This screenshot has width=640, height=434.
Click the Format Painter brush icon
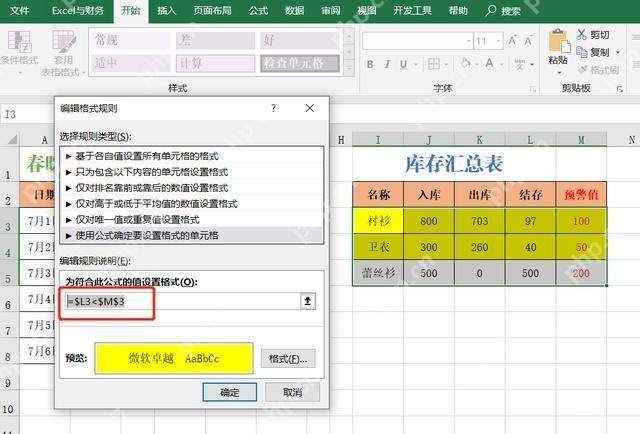click(x=583, y=69)
